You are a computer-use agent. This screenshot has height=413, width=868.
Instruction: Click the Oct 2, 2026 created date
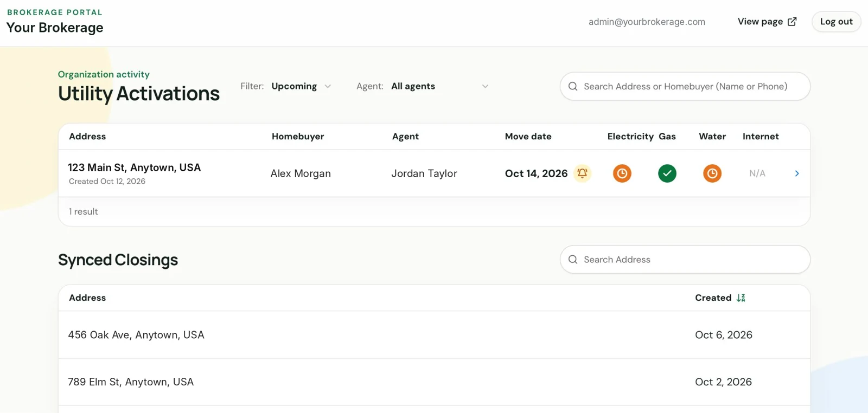point(723,382)
